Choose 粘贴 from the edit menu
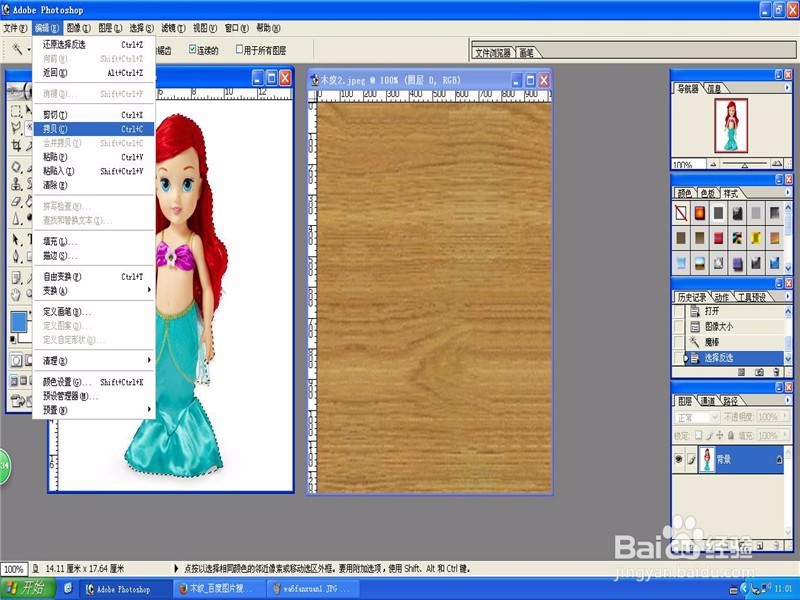800x600 pixels. coord(94,157)
